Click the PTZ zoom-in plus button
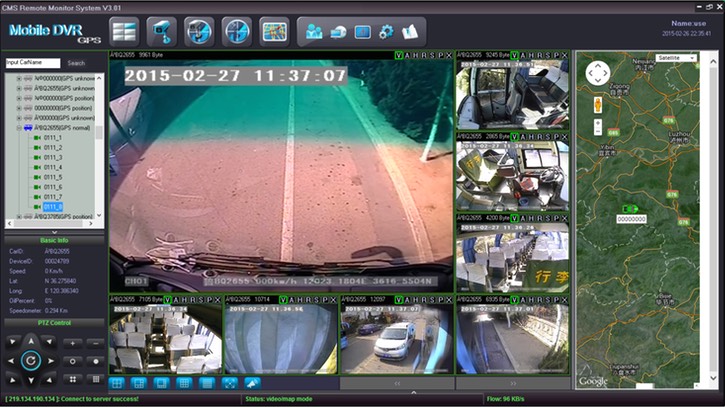 [72, 342]
